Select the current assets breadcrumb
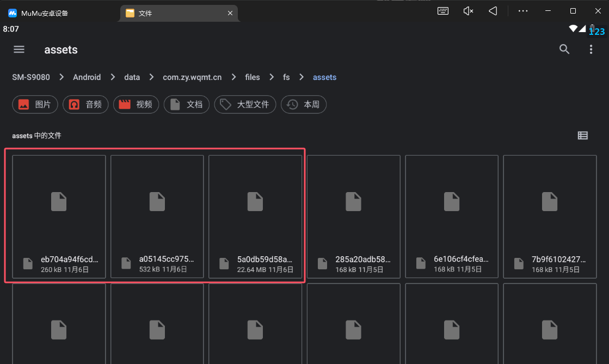This screenshot has width=609, height=364. (325, 77)
